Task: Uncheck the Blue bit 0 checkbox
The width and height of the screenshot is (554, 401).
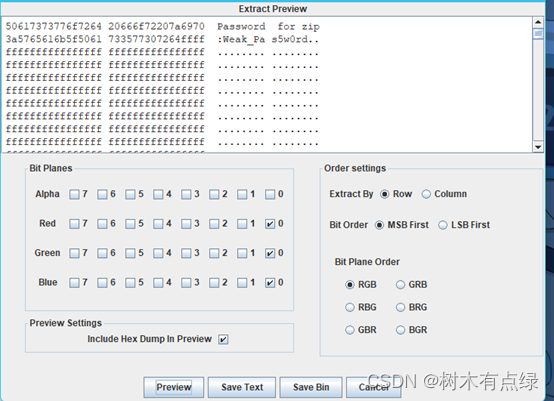Action: tap(270, 283)
